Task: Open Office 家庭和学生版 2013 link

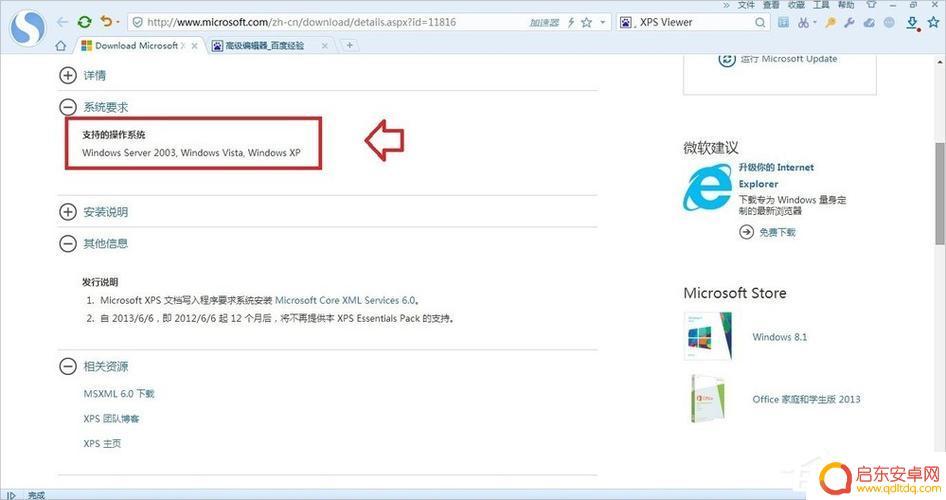Action: (806, 399)
